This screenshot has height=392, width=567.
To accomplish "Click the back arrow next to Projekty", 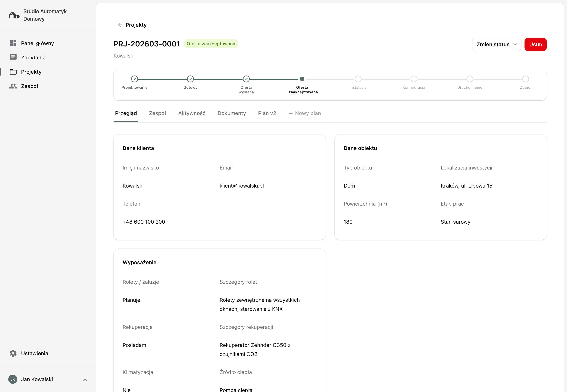I will pos(120,25).
